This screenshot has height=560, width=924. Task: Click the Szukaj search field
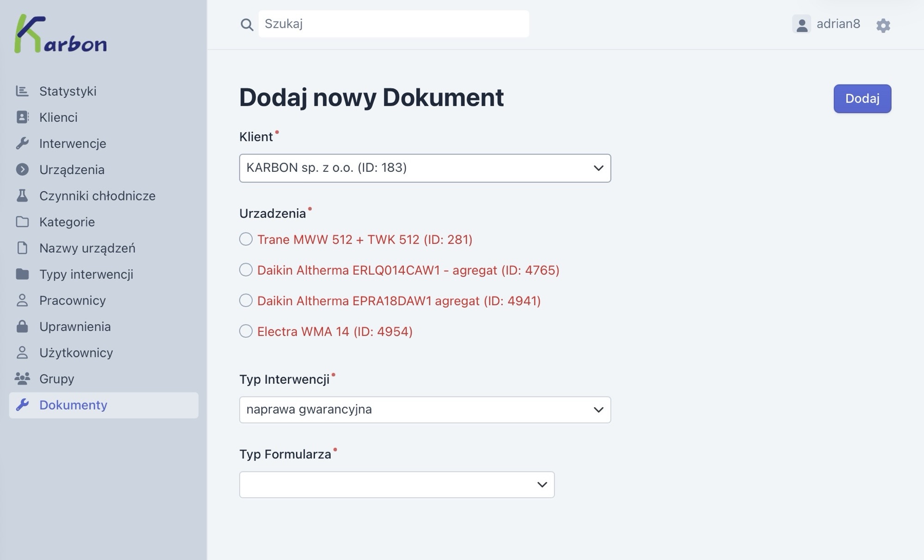pyautogui.click(x=393, y=24)
